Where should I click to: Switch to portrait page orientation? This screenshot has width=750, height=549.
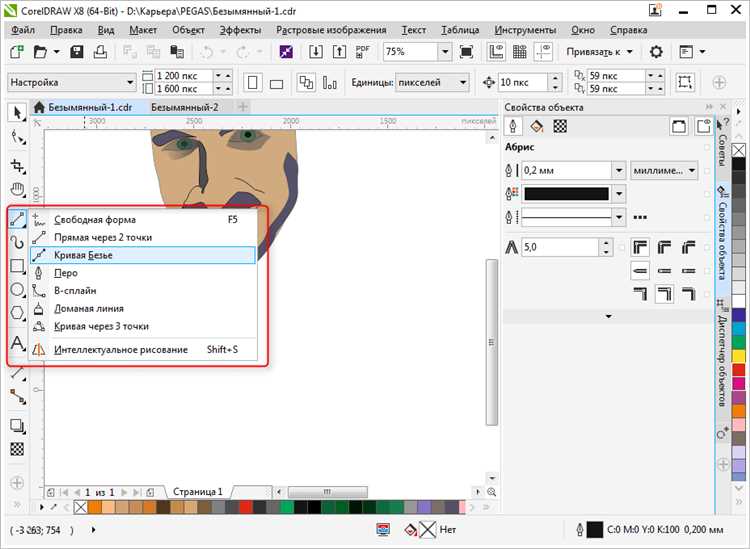coord(253,83)
